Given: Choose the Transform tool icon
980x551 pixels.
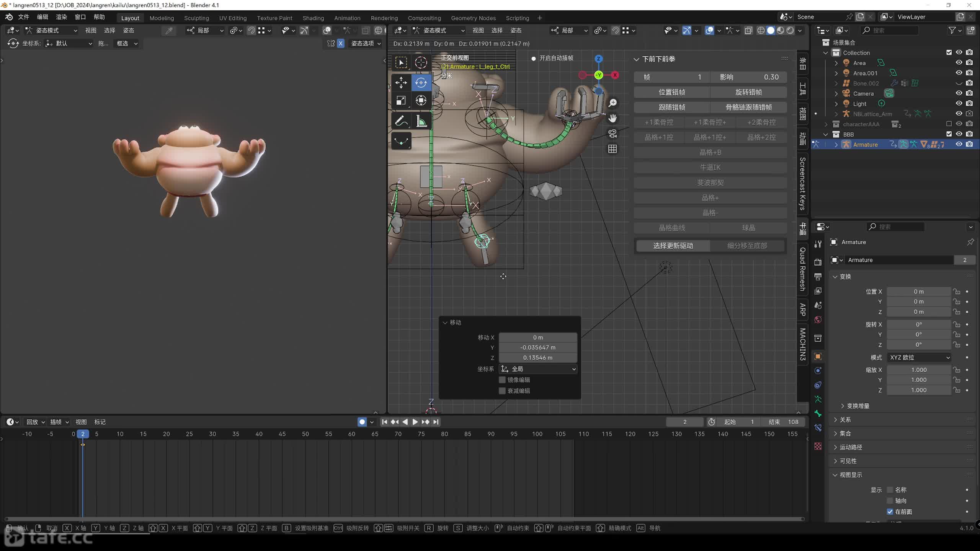Looking at the screenshot, I should [x=421, y=101].
